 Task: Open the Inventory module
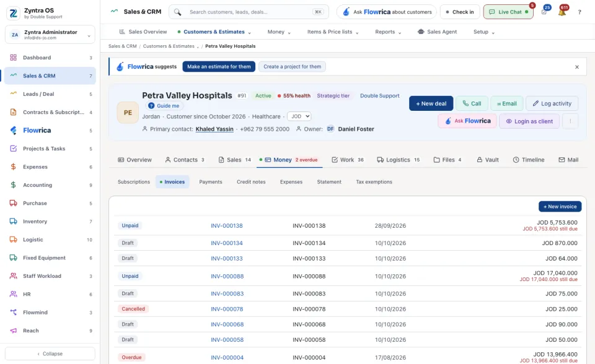click(x=50, y=222)
